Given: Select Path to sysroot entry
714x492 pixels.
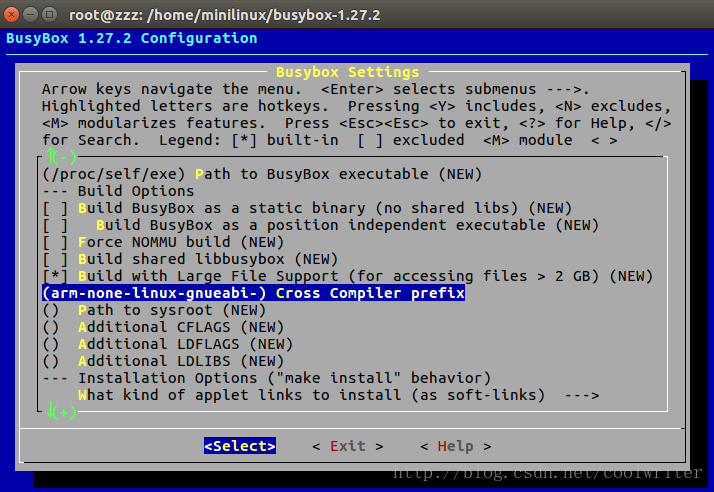Looking at the screenshot, I should [154, 310].
